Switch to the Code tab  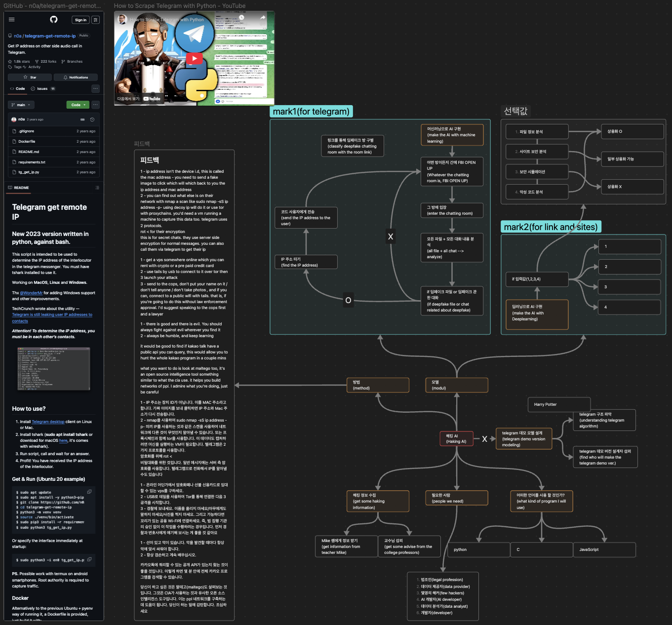tap(17, 89)
